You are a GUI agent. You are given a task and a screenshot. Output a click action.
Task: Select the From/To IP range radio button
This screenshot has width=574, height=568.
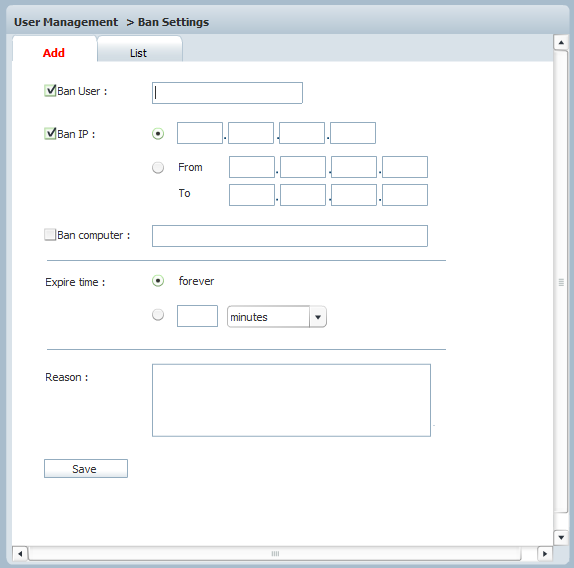[x=158, y=168]
